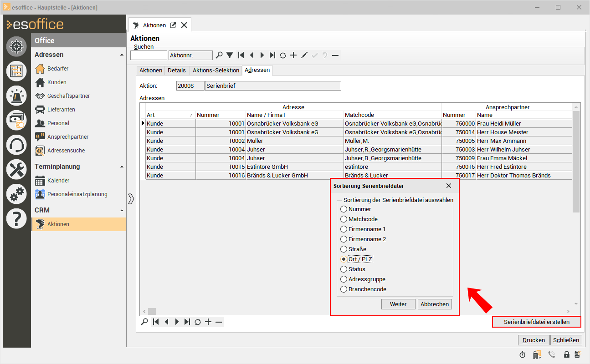Click the phone icon in status bar
This screenshot has width=590, height=364.
point(552,354)
